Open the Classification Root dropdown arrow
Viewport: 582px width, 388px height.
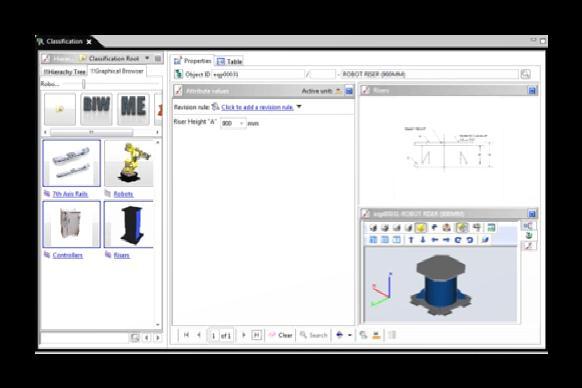click(147, 58)
